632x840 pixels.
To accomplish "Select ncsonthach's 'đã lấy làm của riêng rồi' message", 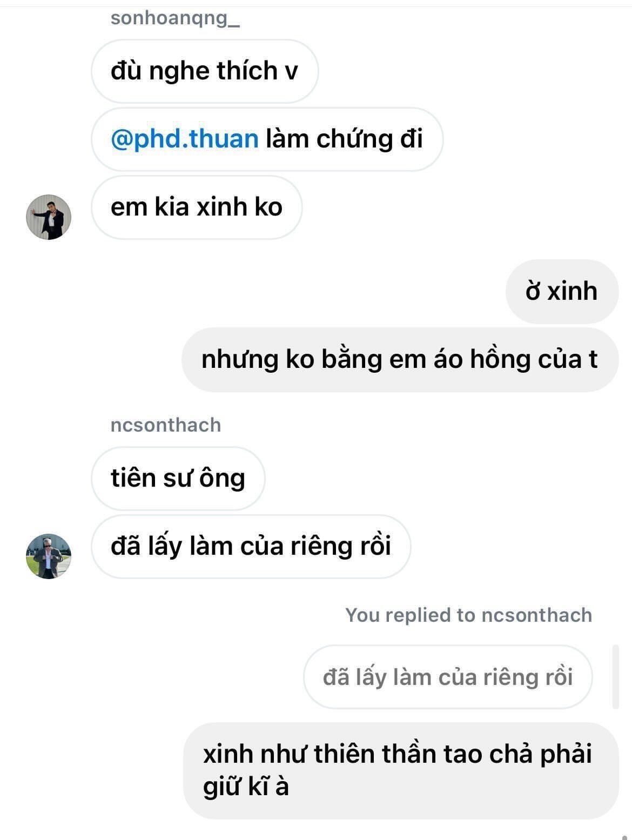I will [251, 547].
